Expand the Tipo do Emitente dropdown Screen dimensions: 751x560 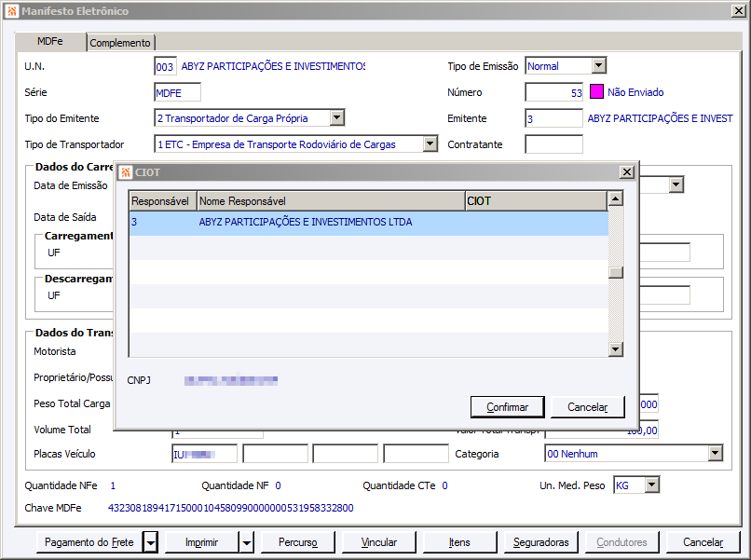pyautogui.click(x=336, y=117)
